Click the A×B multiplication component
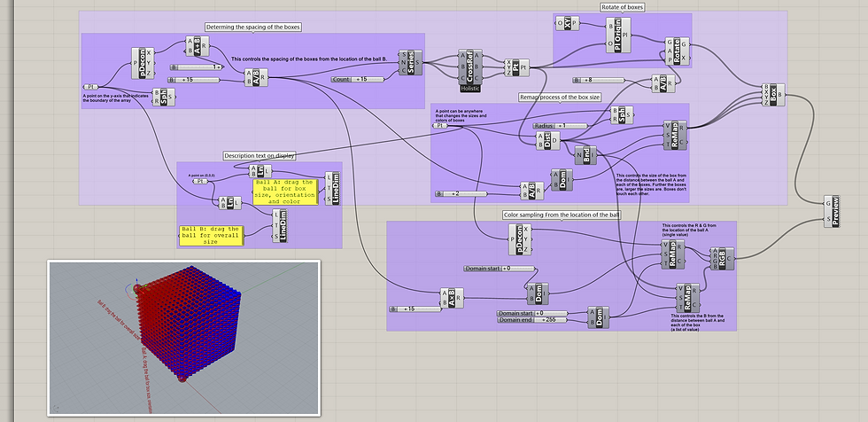Image resolution: width=868 pixels, height=422 pixels. 452,297
